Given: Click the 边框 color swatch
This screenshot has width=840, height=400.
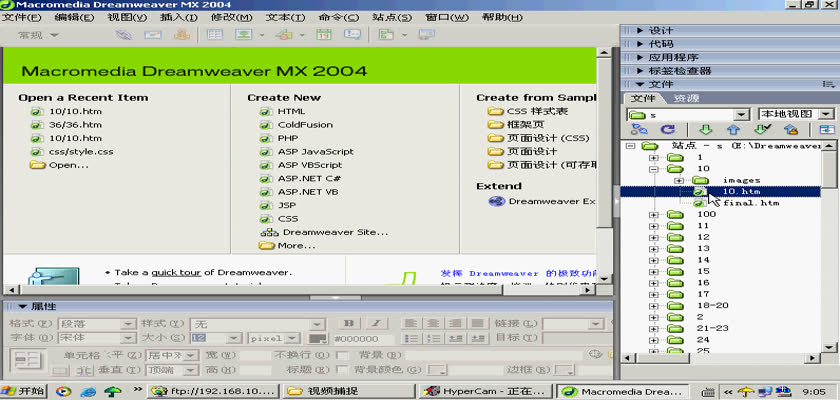Looking at the screenshot, I should pos(565,369).
